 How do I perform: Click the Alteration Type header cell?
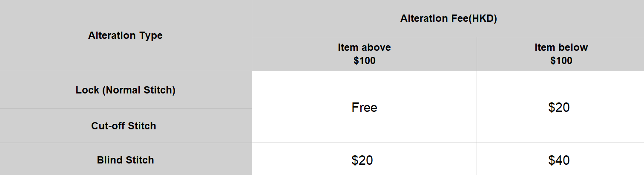125,35
